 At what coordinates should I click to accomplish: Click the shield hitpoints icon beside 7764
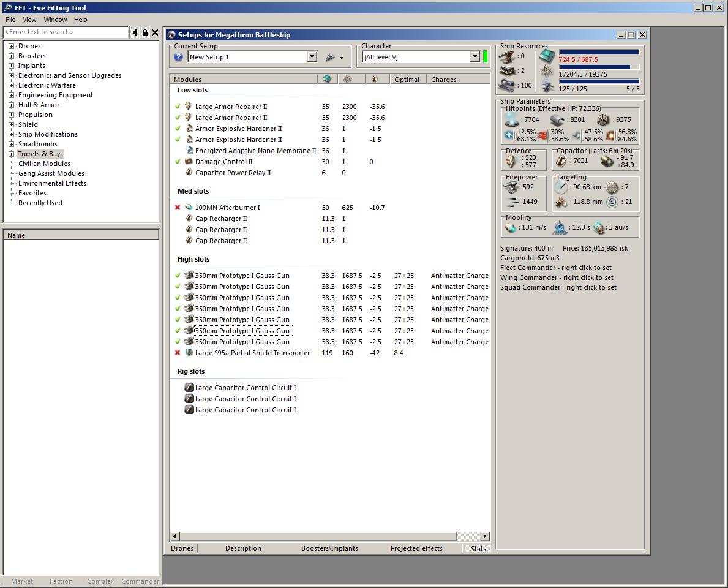pyautogui.click(x=512, y=119)
